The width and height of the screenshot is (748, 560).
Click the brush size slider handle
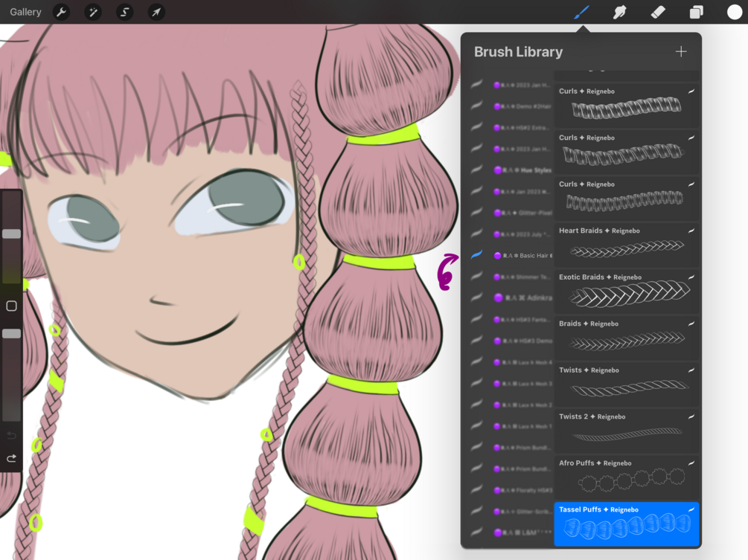pos(11,234)
